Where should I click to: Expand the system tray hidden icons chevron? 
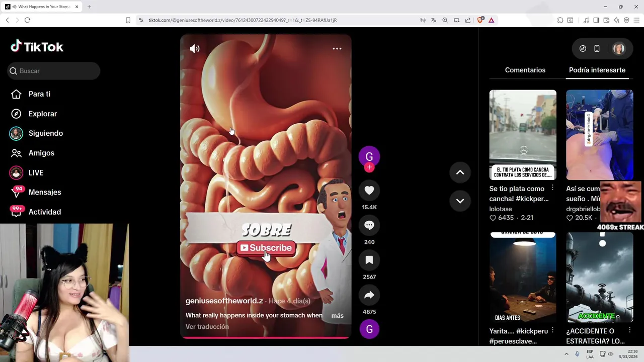pyautogui.click(x=566, y=354)
